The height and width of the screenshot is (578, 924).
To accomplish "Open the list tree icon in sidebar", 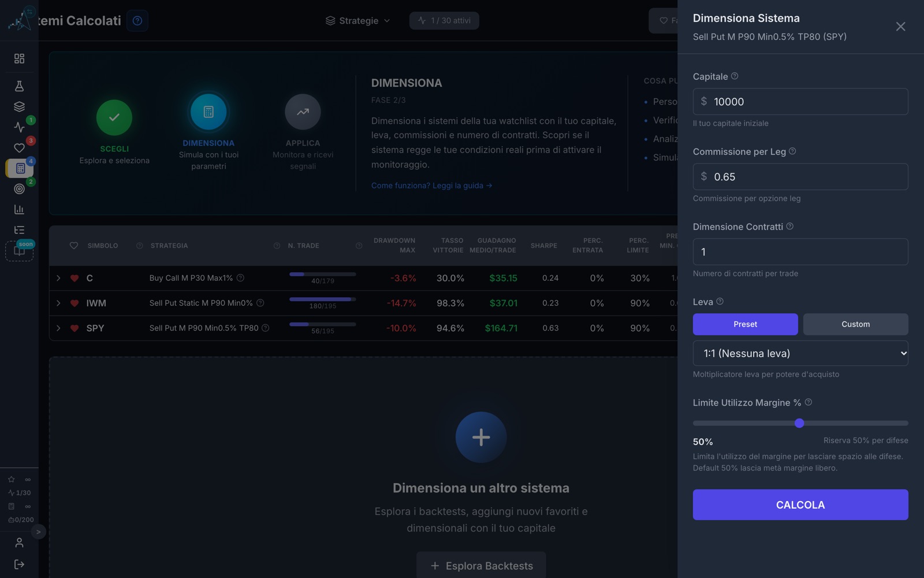I will [19, 230].
